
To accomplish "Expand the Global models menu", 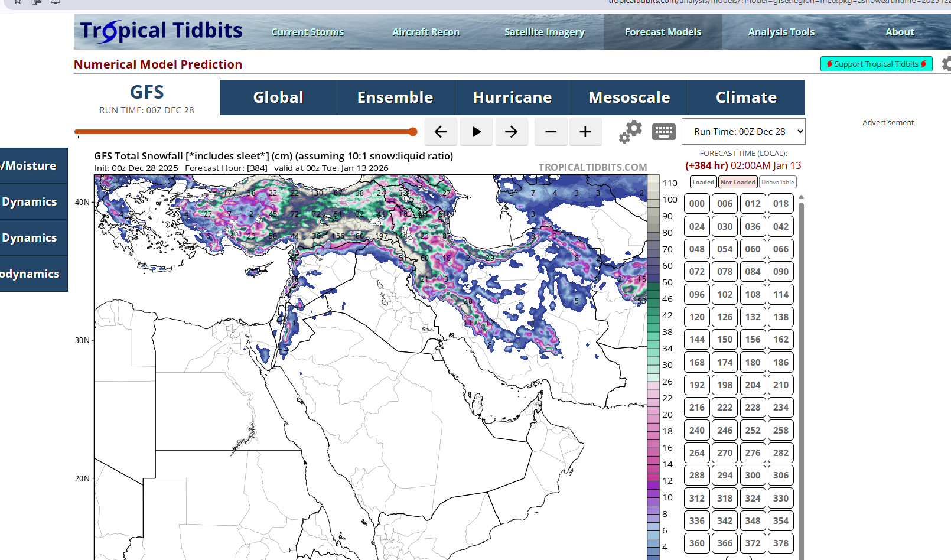I will coord(278,97).
